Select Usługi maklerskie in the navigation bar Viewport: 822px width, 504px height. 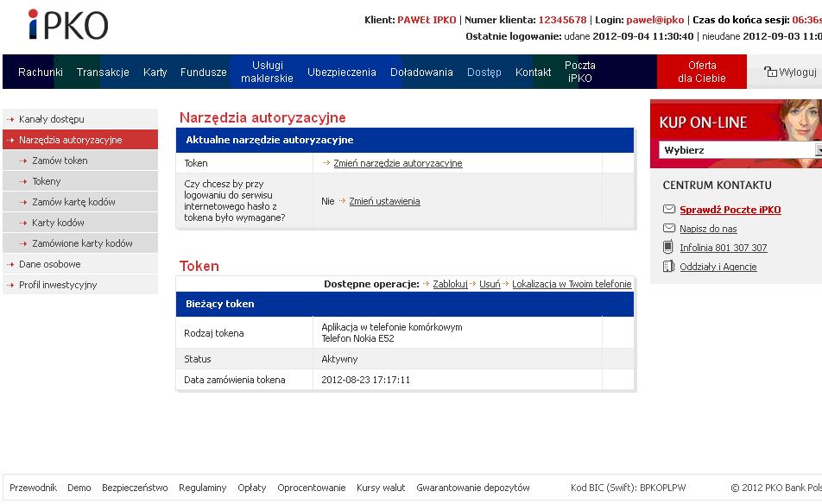(268, 72)
